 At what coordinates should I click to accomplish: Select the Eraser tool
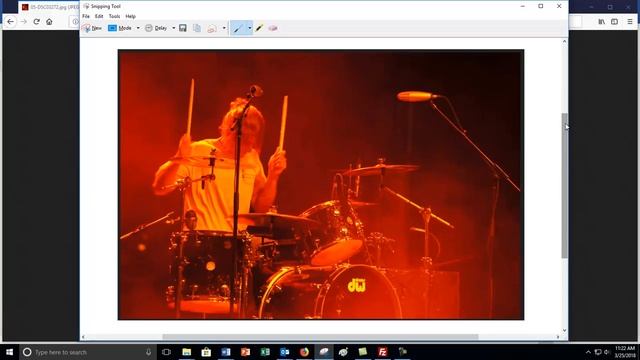click(273, 28)
